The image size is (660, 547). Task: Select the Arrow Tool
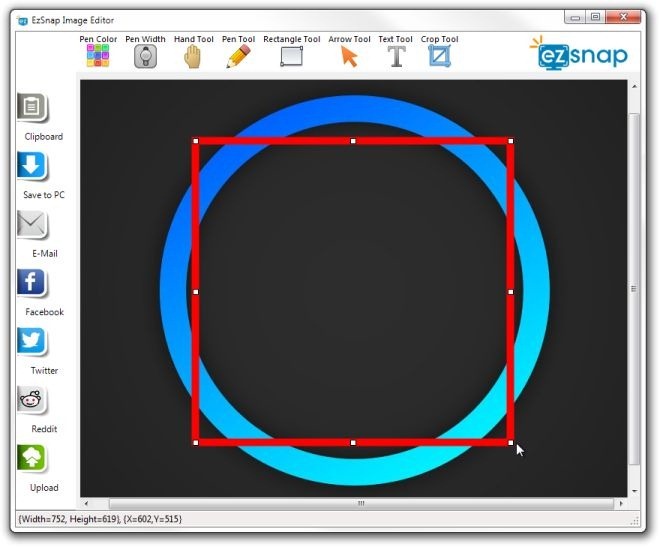[x=349, y=56]
